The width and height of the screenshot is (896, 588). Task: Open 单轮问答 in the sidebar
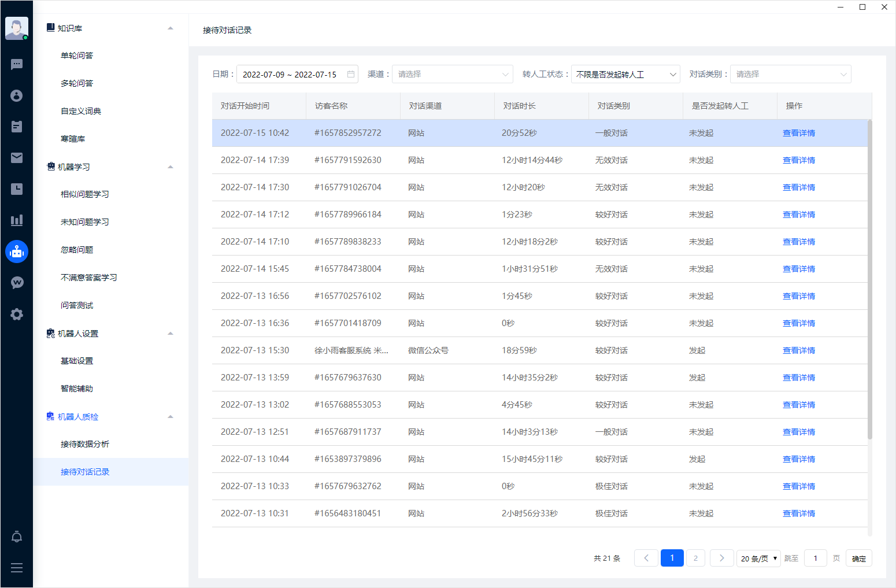pos(77,56)
